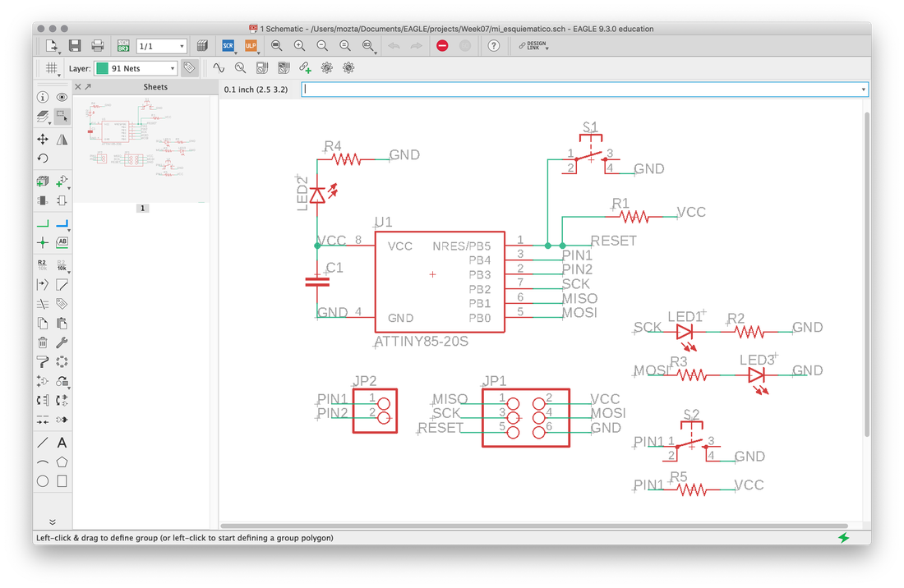The height and width of the screenshot is (588, 904).
Task: Print the schematic using the printer icon
Action: tap(98, 45)
